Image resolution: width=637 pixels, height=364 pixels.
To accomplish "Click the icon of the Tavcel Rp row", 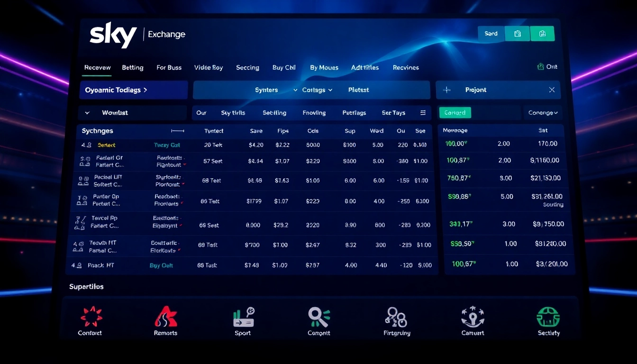I will [79, 222].
